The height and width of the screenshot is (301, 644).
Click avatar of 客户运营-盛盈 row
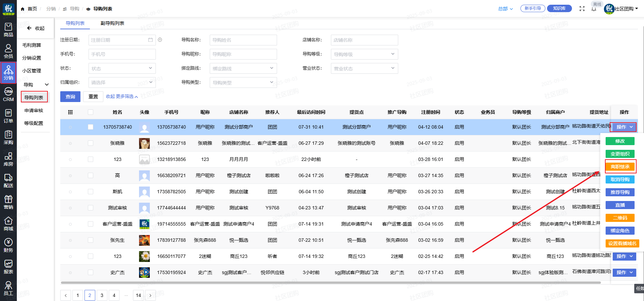pos(144,224)
